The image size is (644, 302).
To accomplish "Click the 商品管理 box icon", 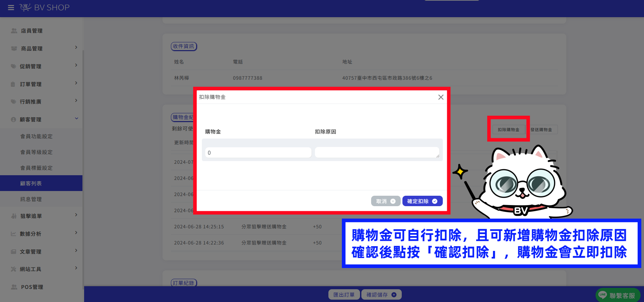I will point(14,48).
